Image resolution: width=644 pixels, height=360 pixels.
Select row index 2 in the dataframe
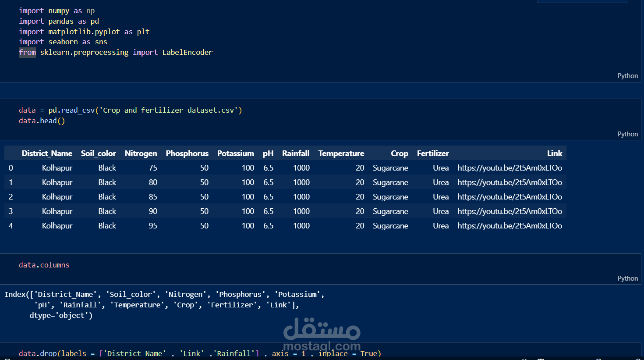coord(11,197)
